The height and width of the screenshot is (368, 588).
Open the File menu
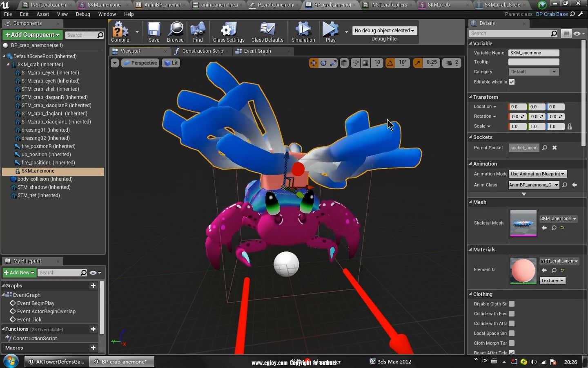click(8, 14)
